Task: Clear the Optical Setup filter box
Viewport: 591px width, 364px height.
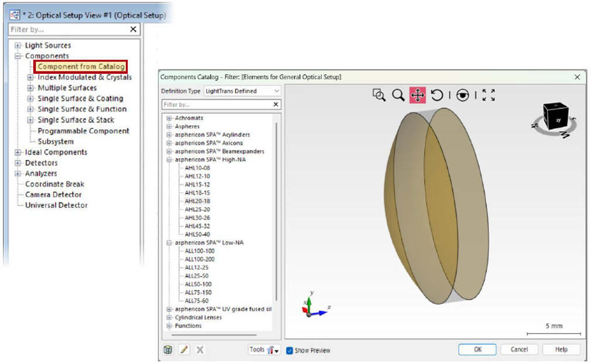Action: coord(133,29)
